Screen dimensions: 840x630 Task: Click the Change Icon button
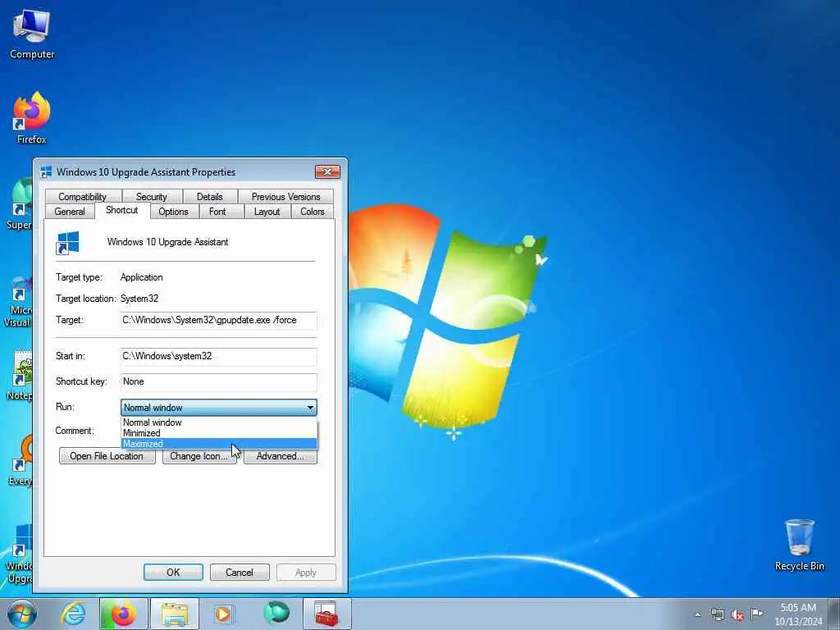pyautogui.click(x=199, y=456)
